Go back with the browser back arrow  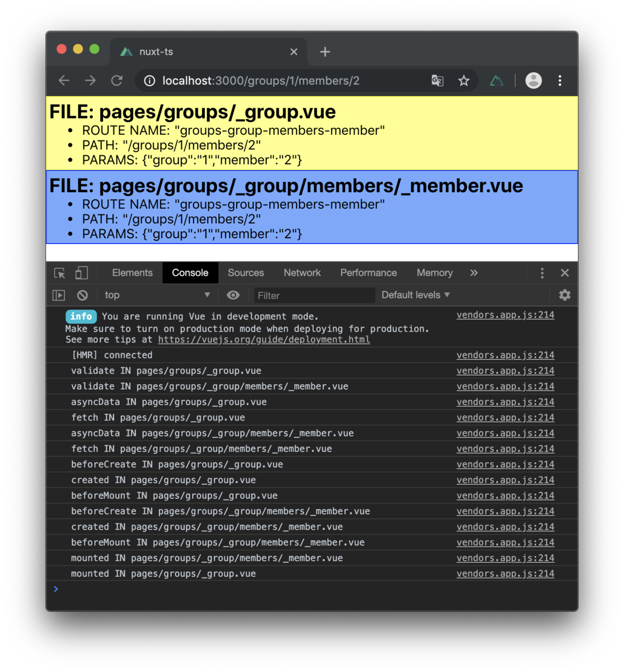pyautogui.click(x=64, y=81)
